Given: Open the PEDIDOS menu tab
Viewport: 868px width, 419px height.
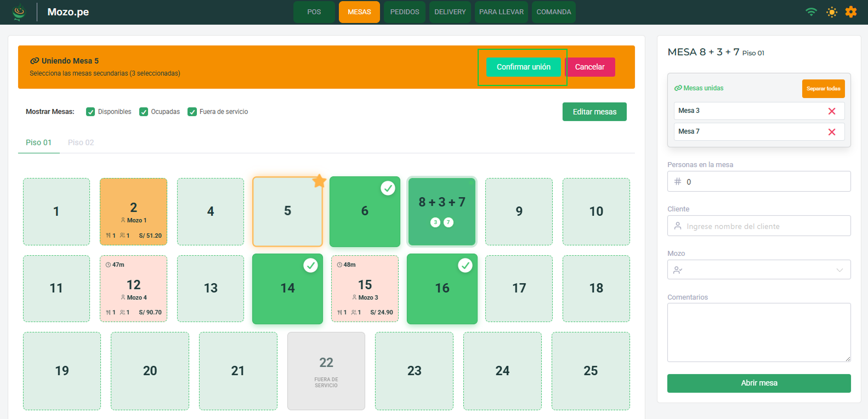Looking at the screenshot, I should coord(404,12).
